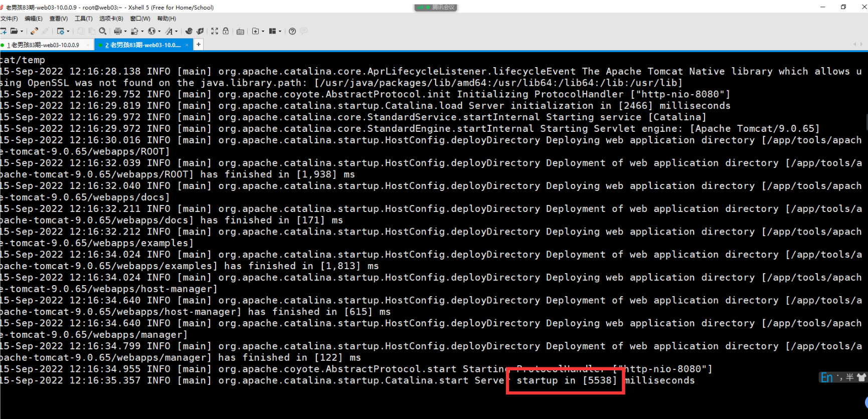Viewport: 868px width, 419px height.
Task: Open Help question mark icon
Action: point(292,31)
